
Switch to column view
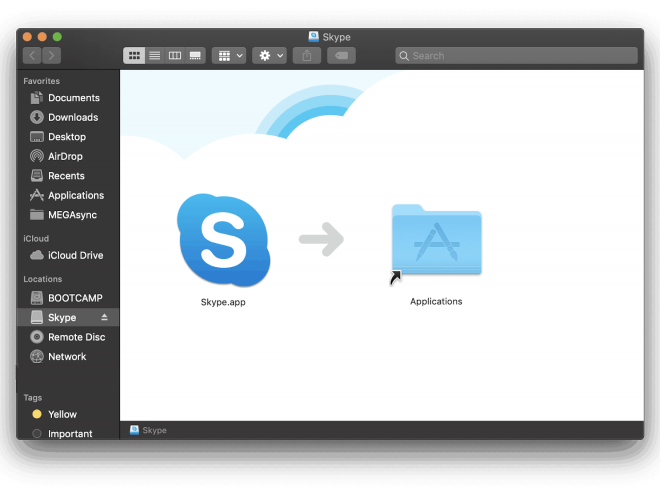[175, 56]
